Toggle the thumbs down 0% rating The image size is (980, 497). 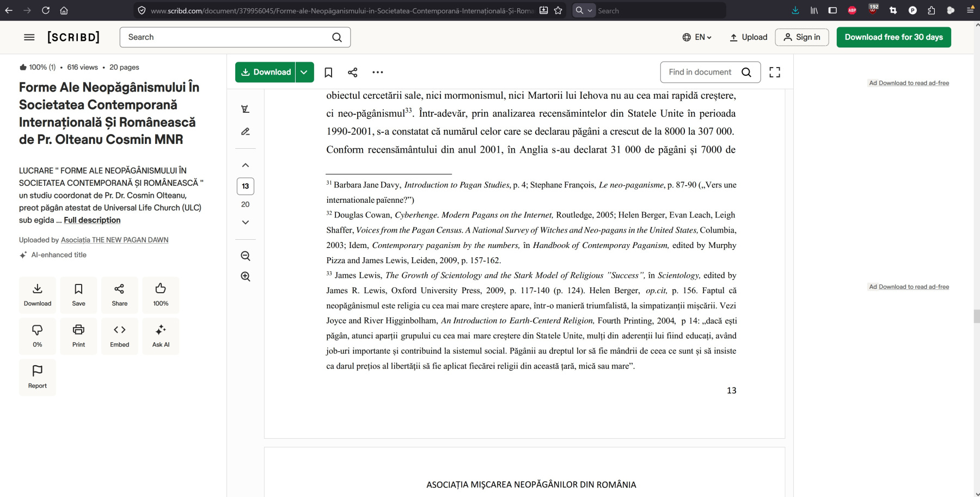click(38, 336)
